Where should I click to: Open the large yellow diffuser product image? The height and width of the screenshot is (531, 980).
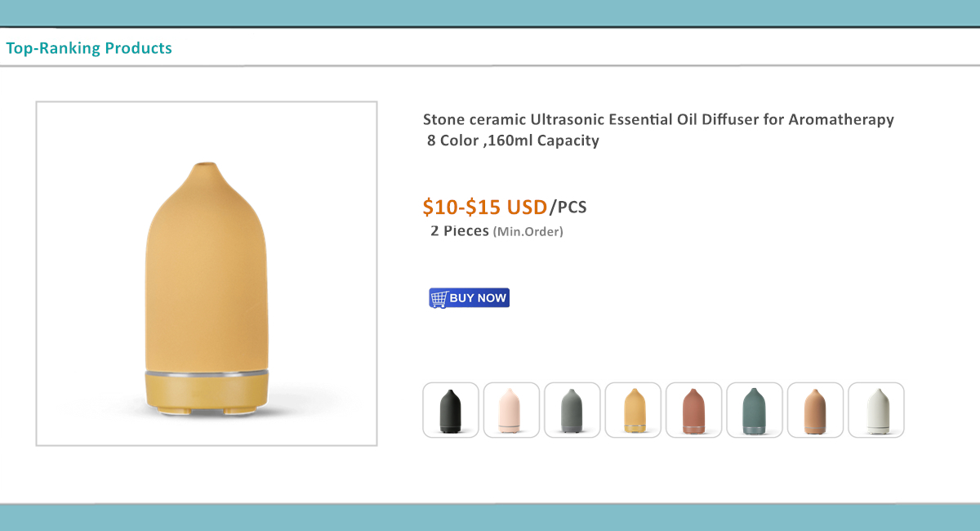click(x=207, y=274)
